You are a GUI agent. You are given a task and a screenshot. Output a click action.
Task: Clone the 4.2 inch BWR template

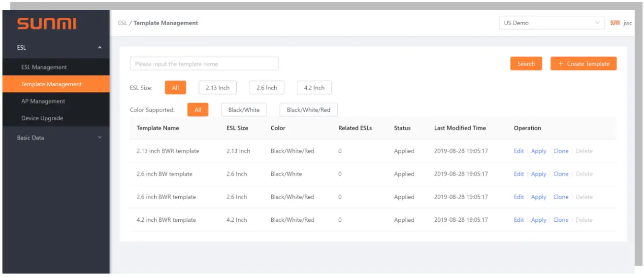561,220
